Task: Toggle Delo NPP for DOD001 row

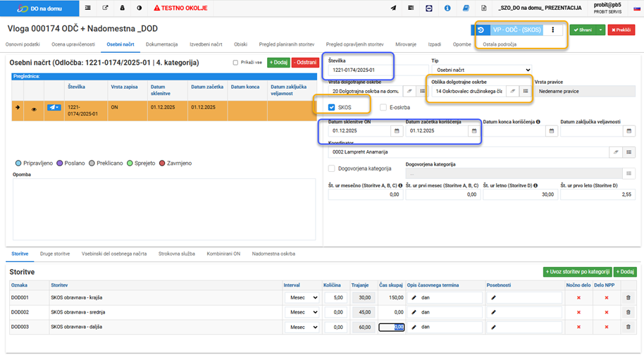Action: (606, 298)
